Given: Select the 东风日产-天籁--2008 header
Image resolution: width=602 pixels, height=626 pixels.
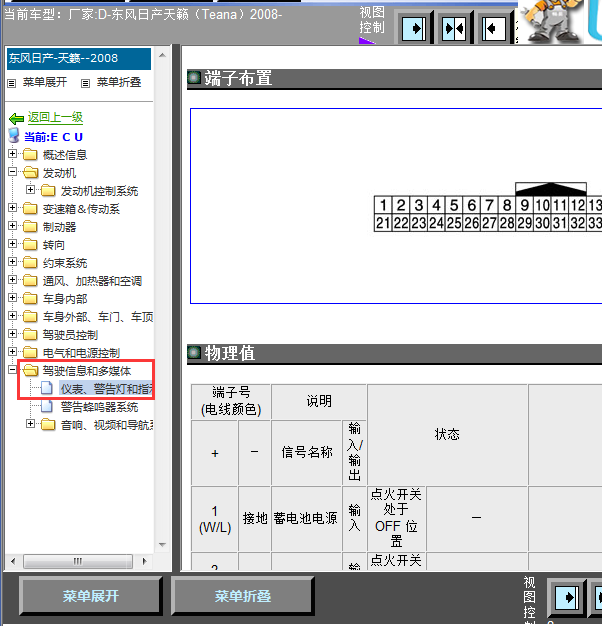Looking at the screenshot, I should [x=79, y=59].
